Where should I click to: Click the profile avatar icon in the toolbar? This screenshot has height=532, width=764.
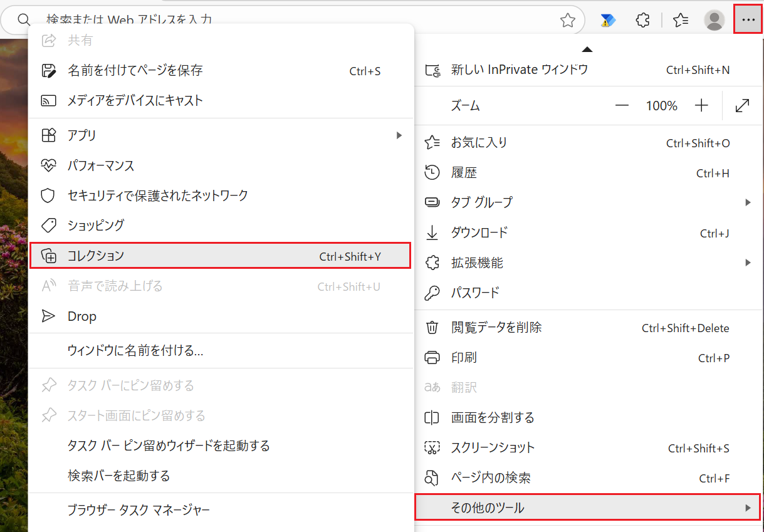(714, 19)
